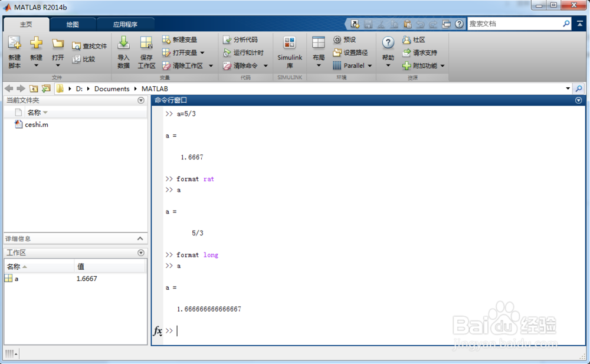Open Workspace (工作区) panel actions menu

[141, 252]
